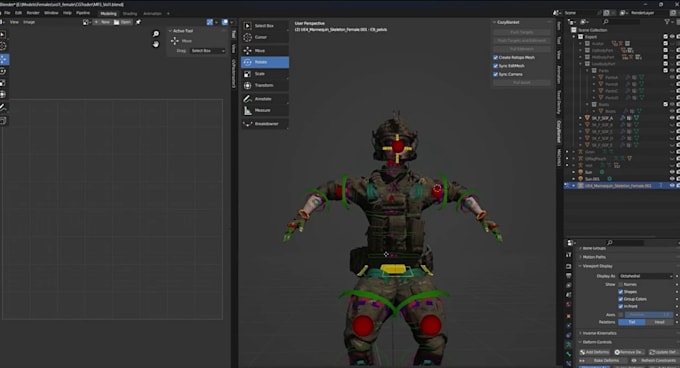Screen dimensions: 680x368
Task: Select the rotate tool in image editor left toolbar
Action: coord(3,71)
